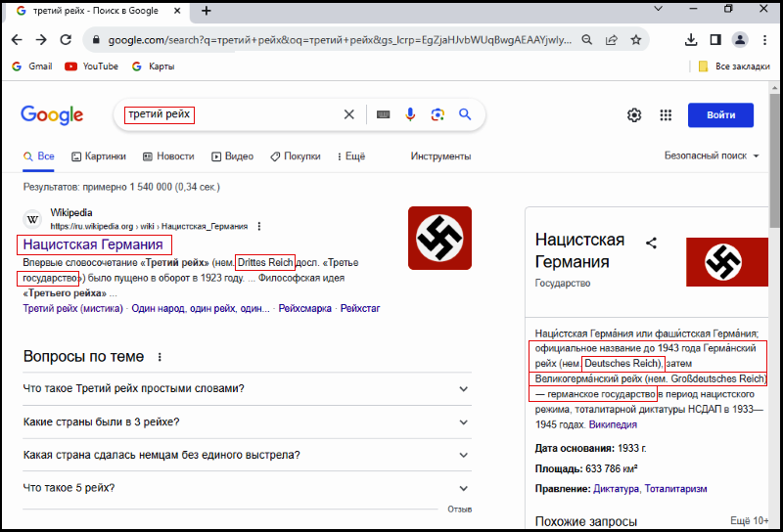Expand 'Какие страны были в 3 рейхе?'

(x=248, y=422)
